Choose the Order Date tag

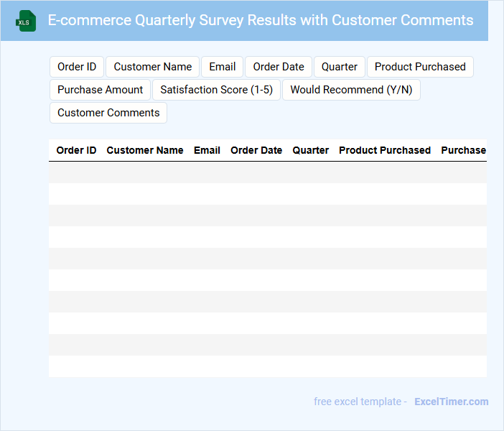[x=279, y=67]
